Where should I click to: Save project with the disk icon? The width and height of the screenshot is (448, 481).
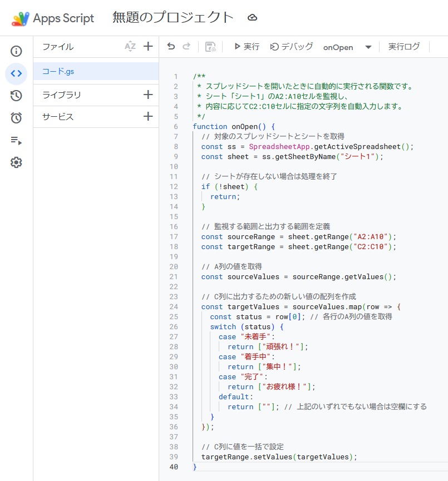tap(210, 47)
